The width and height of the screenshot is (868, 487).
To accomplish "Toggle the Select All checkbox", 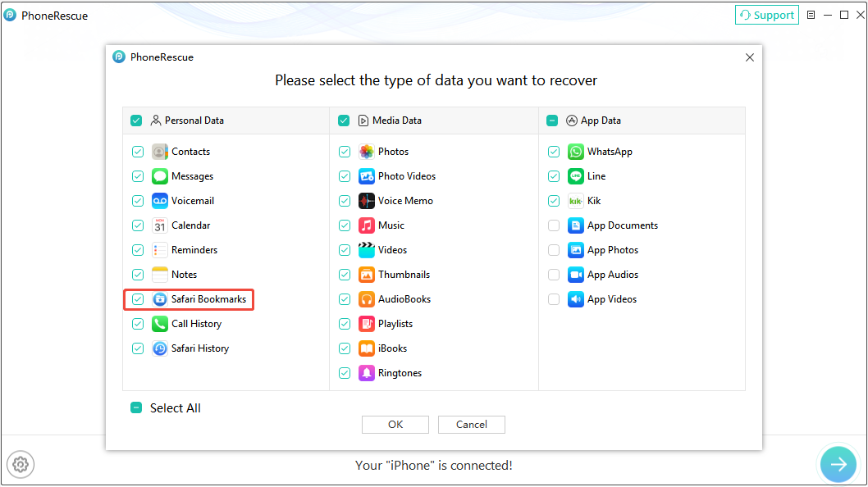I will (136, 407).
